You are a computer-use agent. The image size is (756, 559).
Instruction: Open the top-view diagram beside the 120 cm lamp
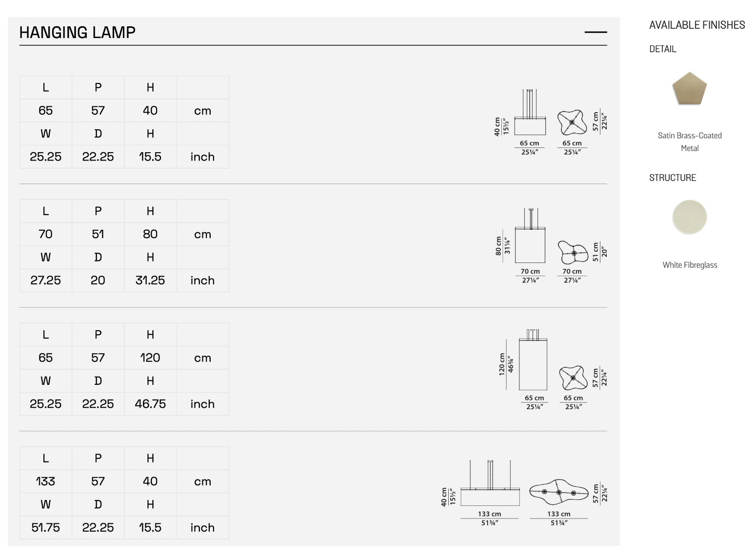pyautogui.click(x=573, y=378)
